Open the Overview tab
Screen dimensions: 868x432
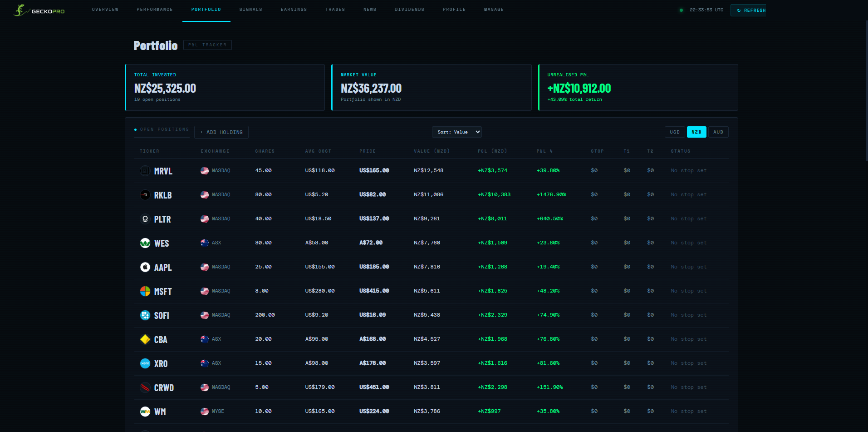[105, 10]
